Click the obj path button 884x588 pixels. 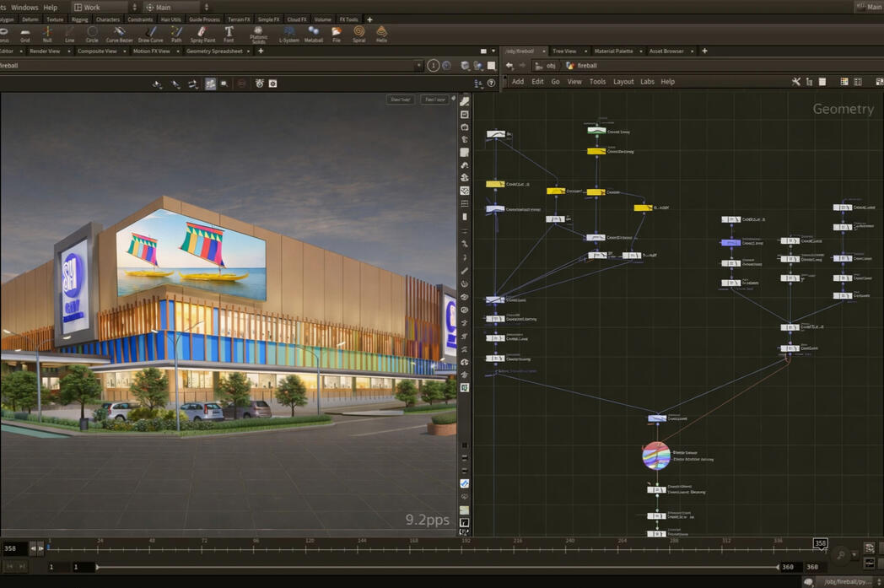(x=546, y=66)
